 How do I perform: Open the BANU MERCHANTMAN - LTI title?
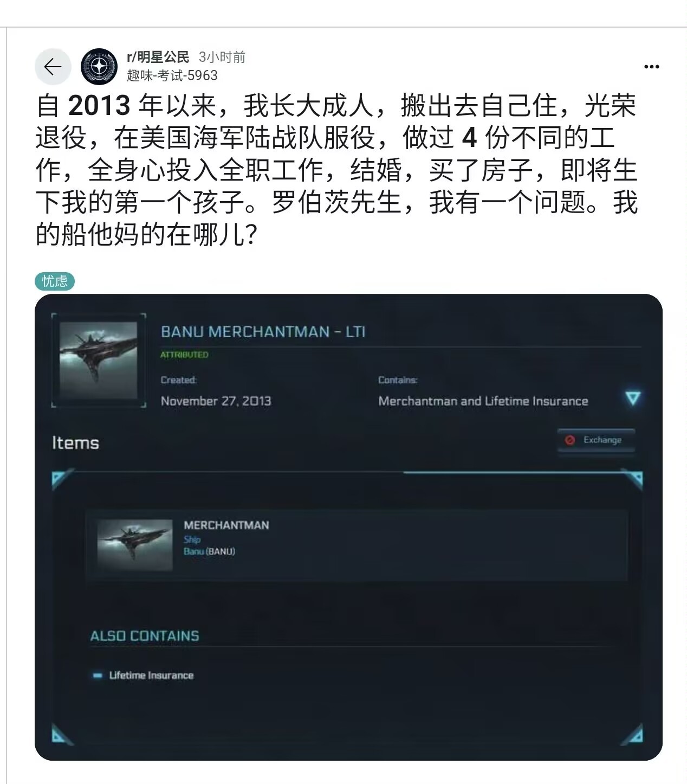pyautogui.click(x=263, y=332)
